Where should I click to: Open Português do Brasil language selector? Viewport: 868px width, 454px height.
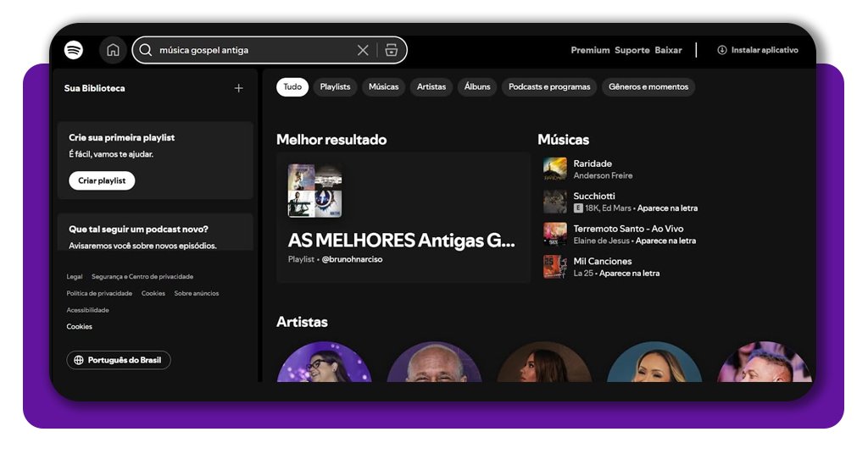pyautogui.click(x=119, y=360)
